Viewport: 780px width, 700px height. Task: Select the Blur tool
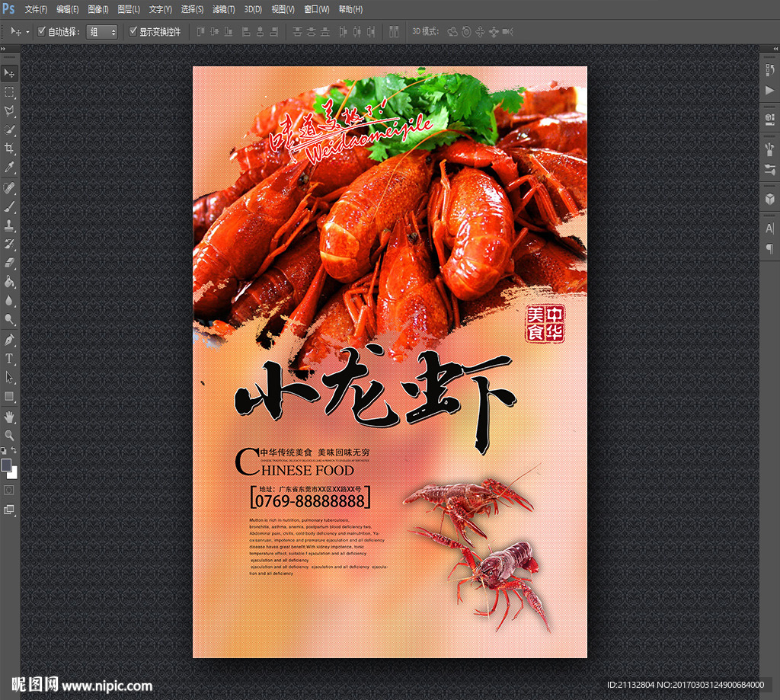pos(9,301)
